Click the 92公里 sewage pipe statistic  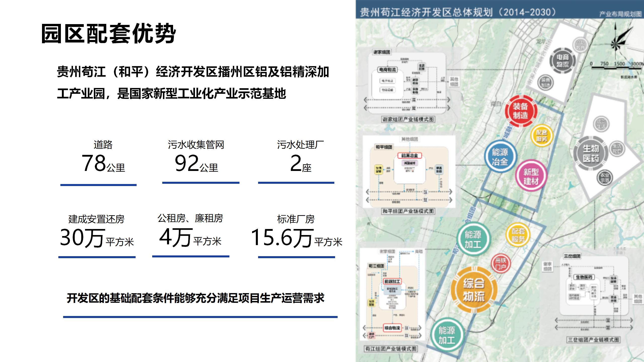pyautogui.click(x=196, y=163)
